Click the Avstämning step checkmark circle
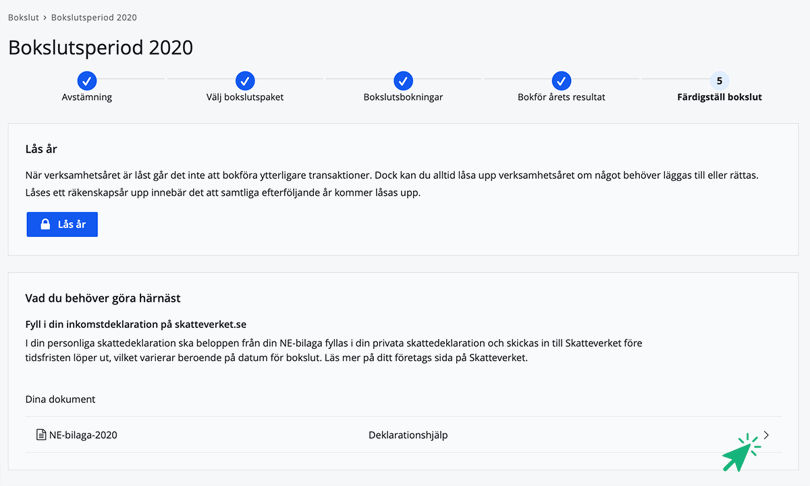Screen dimensions: 810x486 point(87,80)
